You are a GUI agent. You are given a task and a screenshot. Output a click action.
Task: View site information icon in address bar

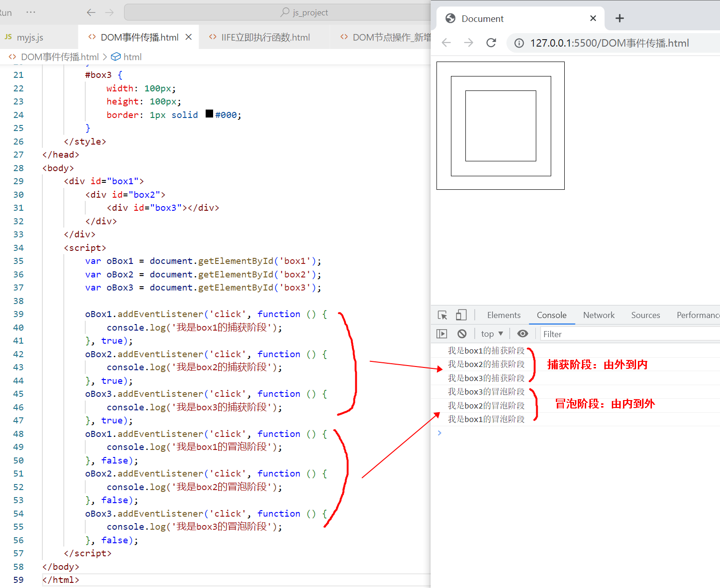coord(519,43)
